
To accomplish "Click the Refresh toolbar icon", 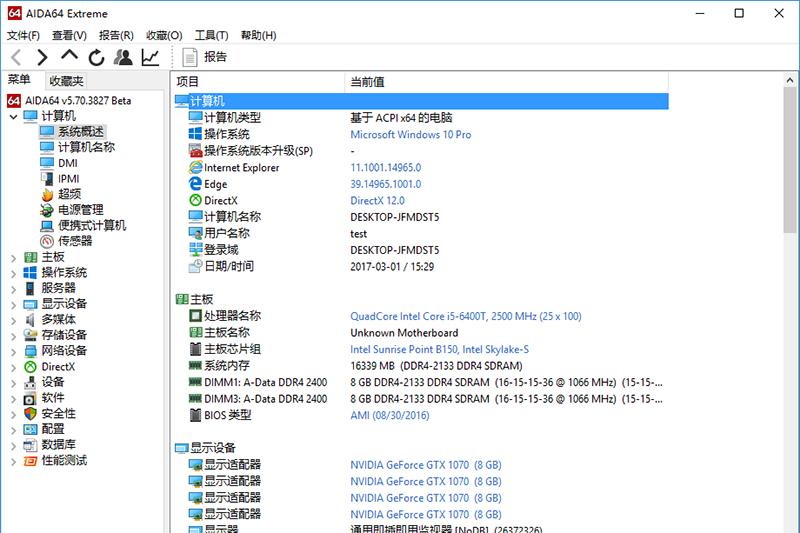I will click(96, 57).
